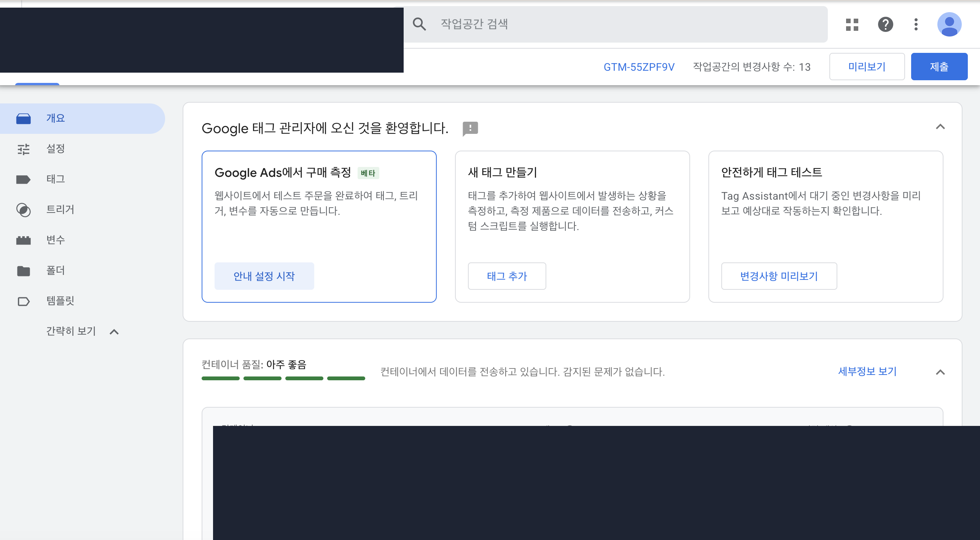Click the Google 태그 관리자 welcome heading
The width and height of the screenshot is (980, 540).
[325, 128]
